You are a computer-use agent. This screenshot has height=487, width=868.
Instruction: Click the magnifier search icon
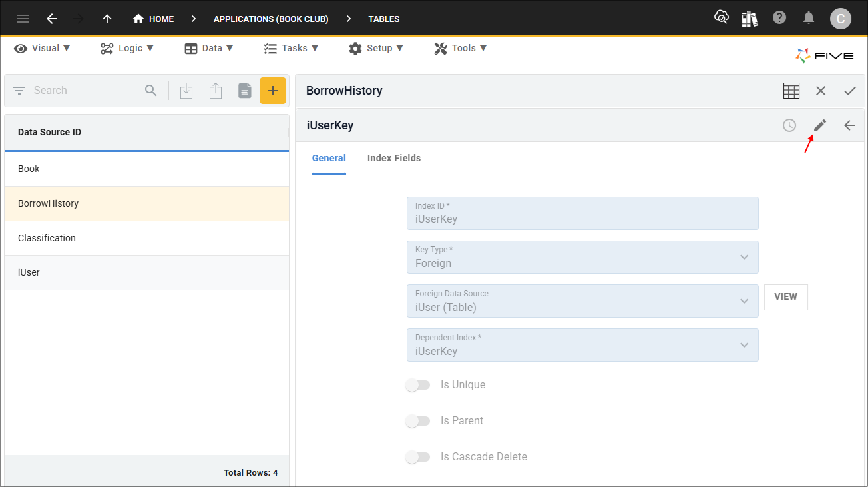point(151,91)
